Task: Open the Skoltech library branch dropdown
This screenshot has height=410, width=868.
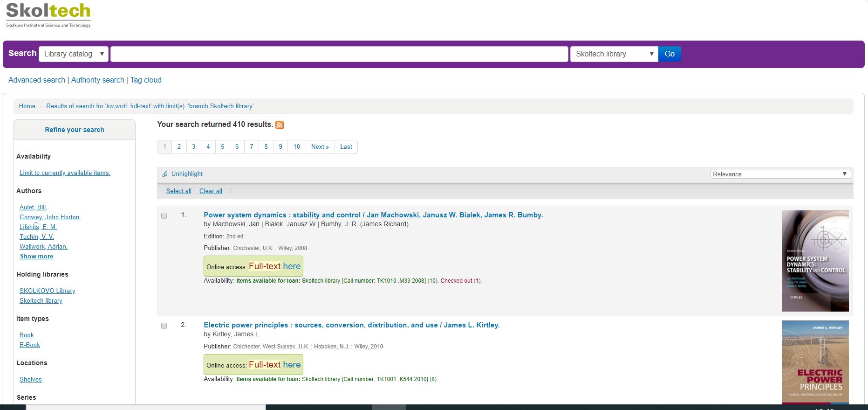Action: coord(614,54)
